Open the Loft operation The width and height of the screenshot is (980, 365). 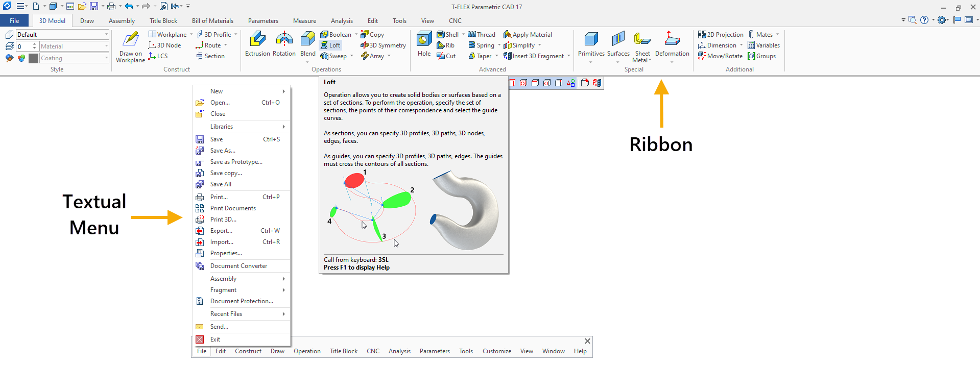pyautogui.click(x=330, y=45)
